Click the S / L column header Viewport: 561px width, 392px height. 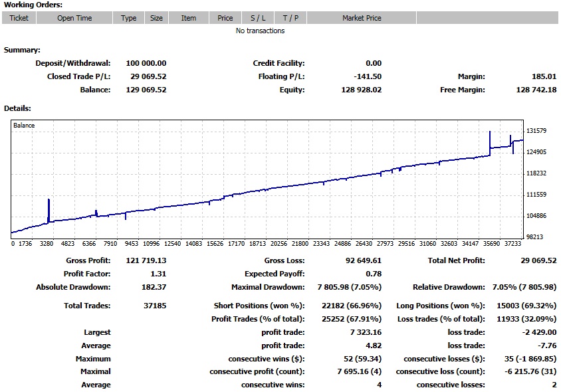click(257, 18)
